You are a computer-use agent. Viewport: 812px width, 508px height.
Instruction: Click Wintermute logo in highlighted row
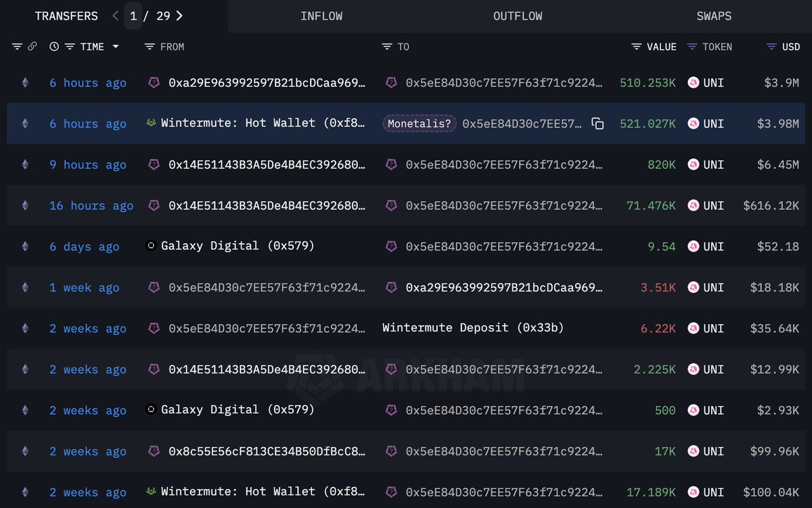coord(152,123)
